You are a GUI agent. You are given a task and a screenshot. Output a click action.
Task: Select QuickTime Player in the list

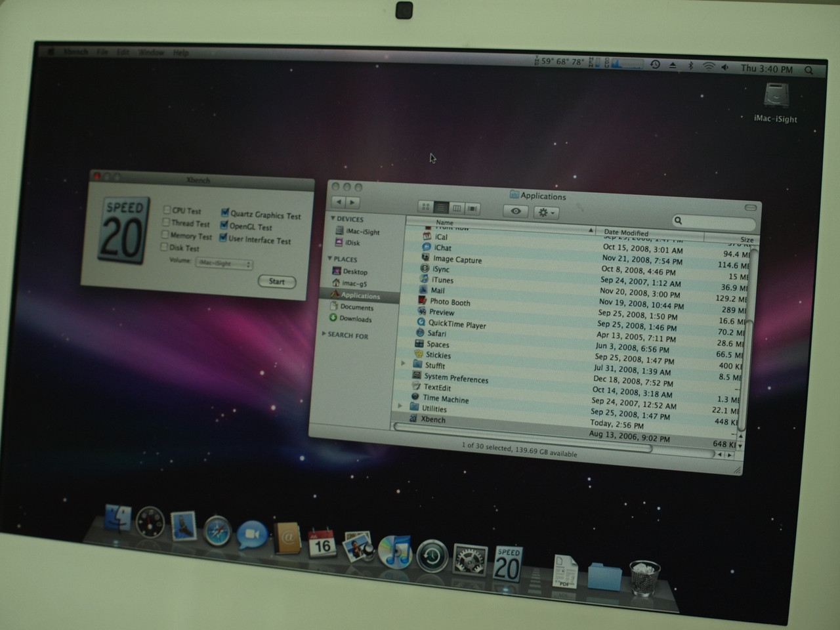(451, 324)
